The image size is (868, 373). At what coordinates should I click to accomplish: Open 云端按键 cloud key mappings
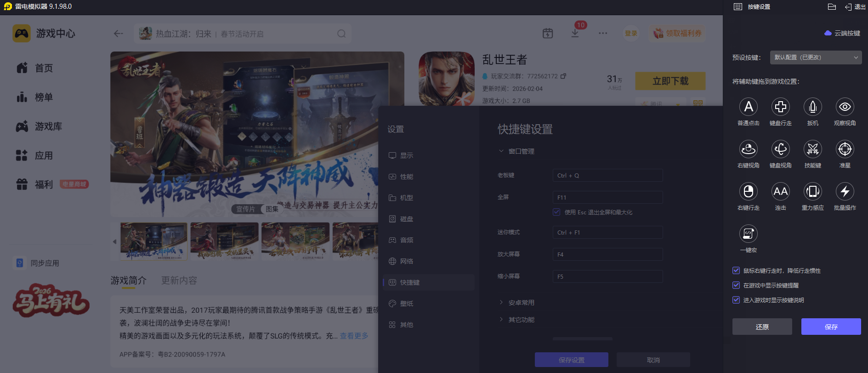click(x=842, y=33)
